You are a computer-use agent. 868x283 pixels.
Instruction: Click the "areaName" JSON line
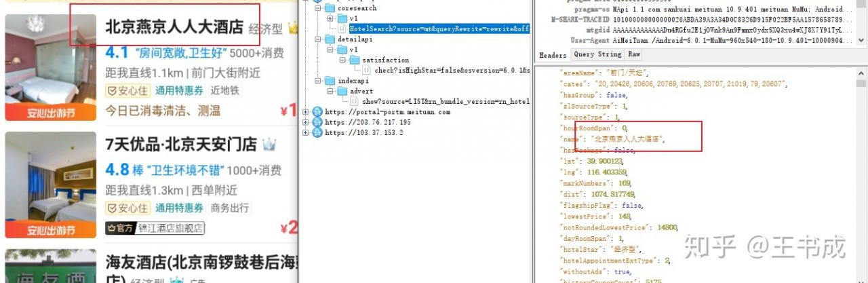point(604,72)
